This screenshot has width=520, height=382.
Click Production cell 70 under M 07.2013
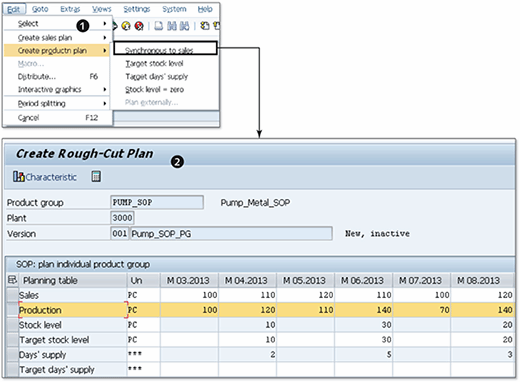[x=421, y=310]
